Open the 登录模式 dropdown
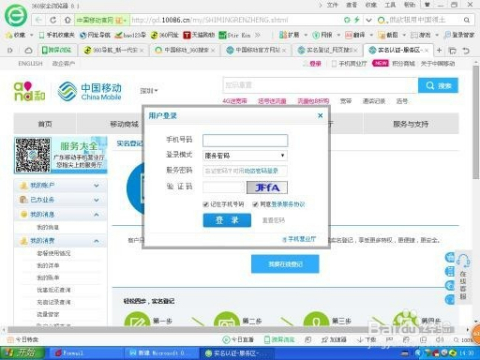The image size is (480, 360). click(x=245, y=155)
